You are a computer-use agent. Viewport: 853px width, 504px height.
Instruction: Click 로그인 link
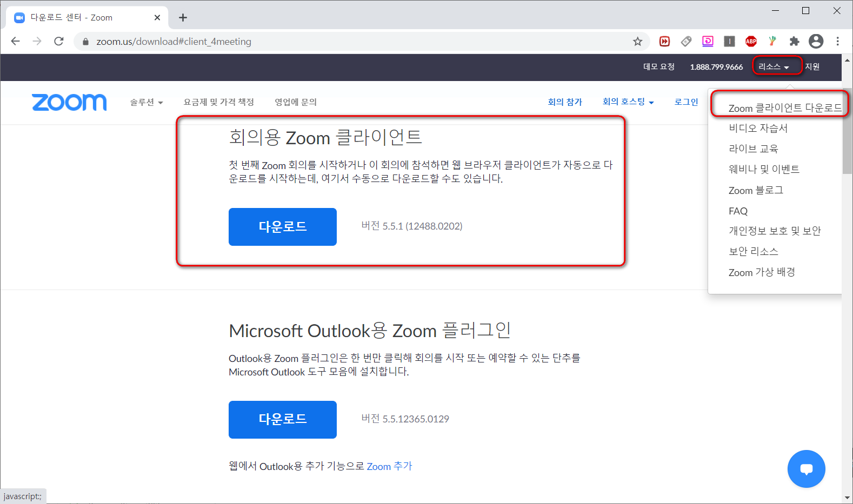(x=686, y=102)
